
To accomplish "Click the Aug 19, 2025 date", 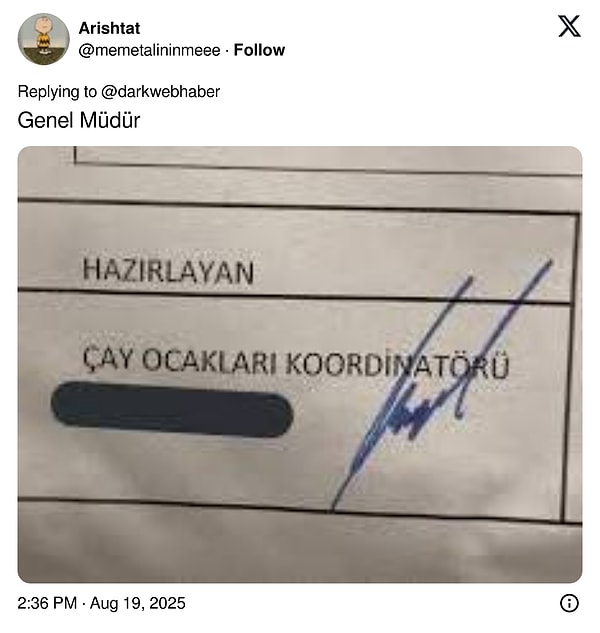I will (138, 603).
